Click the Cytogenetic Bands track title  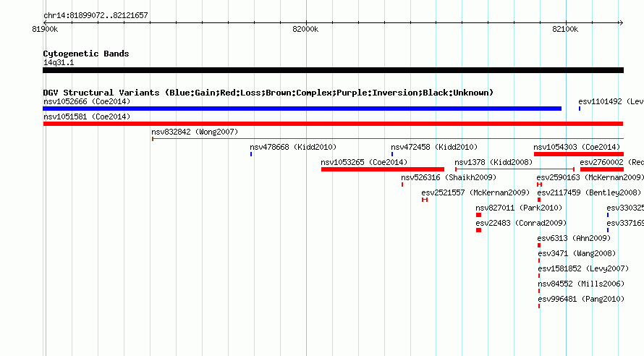pos(86,54)
